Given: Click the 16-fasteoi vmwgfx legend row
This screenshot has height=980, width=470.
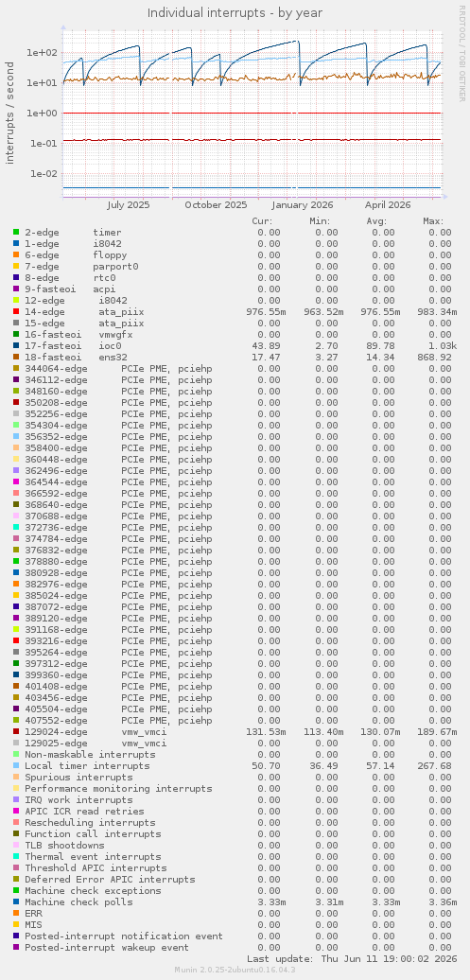Looking at the screenshot, I should click(235, 334).
